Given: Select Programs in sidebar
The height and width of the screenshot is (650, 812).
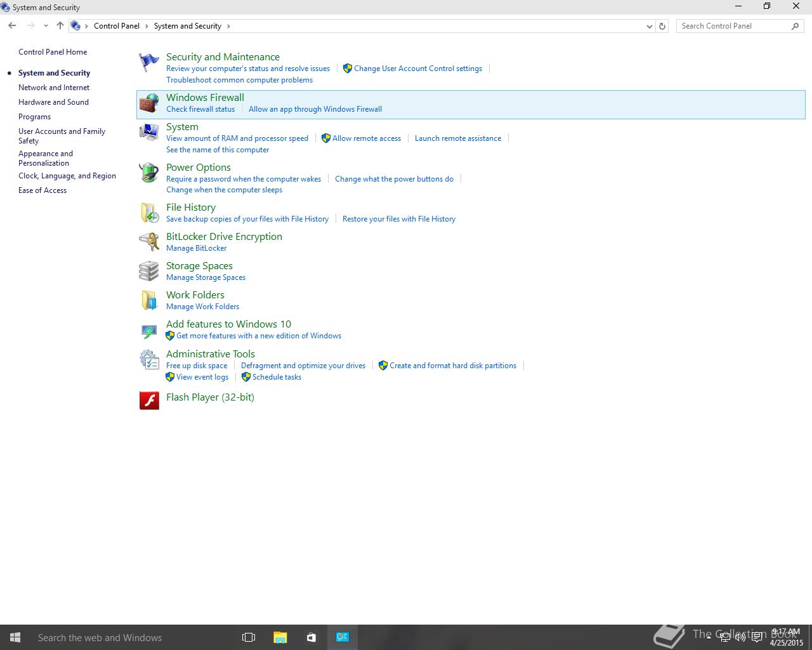Looking at the screenshot, I should click(x=34, y=117).
